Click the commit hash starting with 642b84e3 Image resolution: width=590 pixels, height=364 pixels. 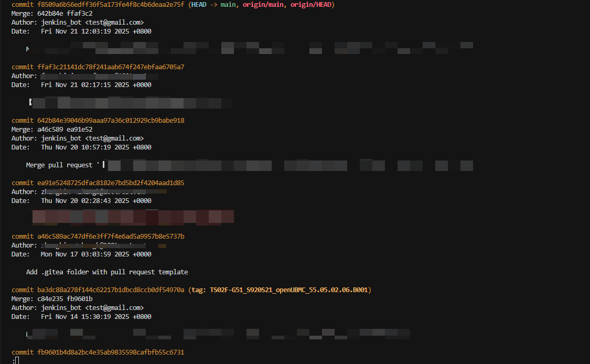pyautogui.click(x=111, y=121)
